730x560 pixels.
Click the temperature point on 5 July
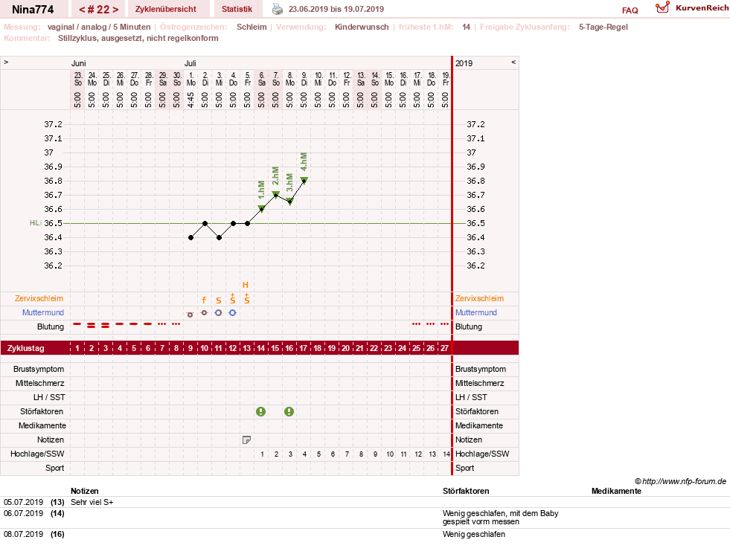click(x=247, y=224)
